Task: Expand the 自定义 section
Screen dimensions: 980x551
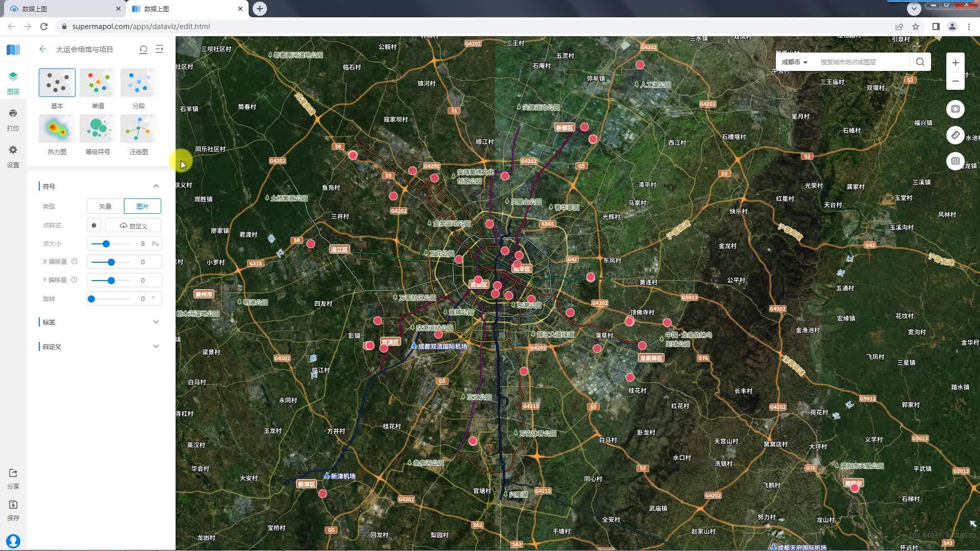Action: [x=156, y=346]
